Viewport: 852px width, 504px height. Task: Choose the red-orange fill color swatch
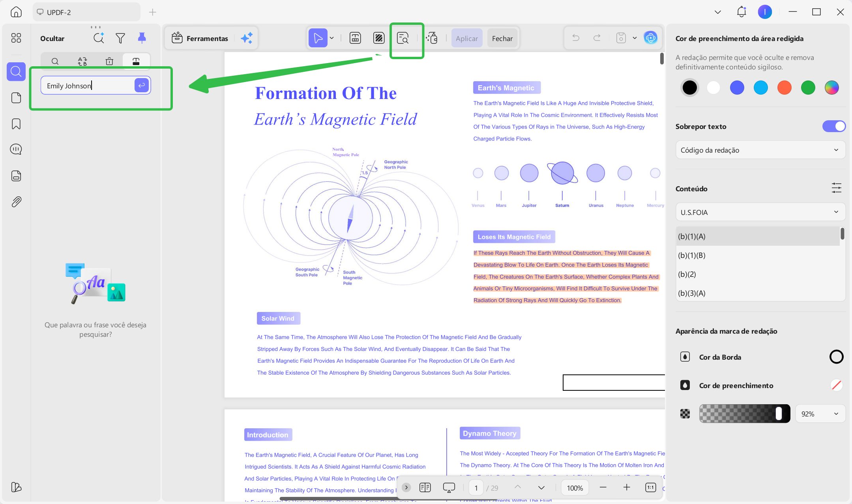click(x=785, y=88)
